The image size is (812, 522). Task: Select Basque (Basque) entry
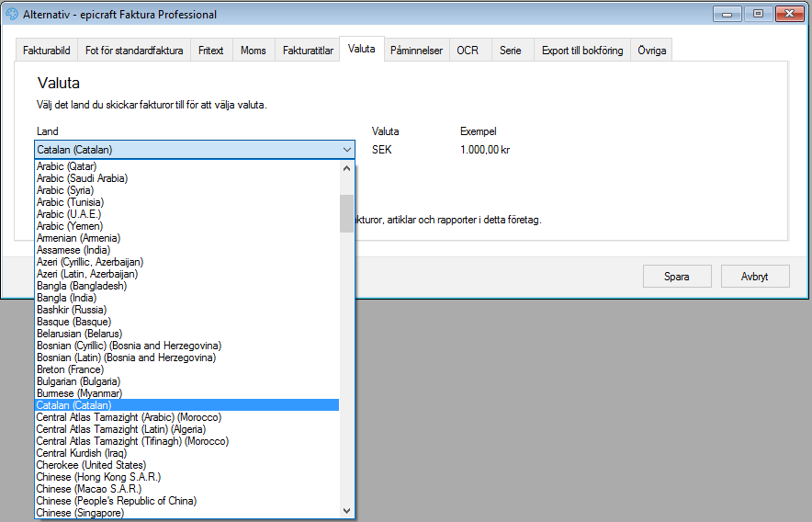187,322
